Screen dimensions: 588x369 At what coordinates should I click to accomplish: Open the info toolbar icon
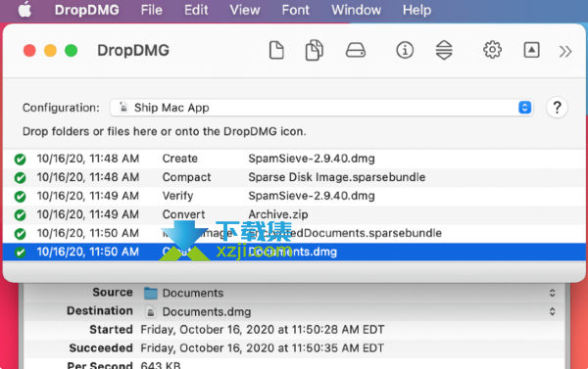tap(405, 50)
